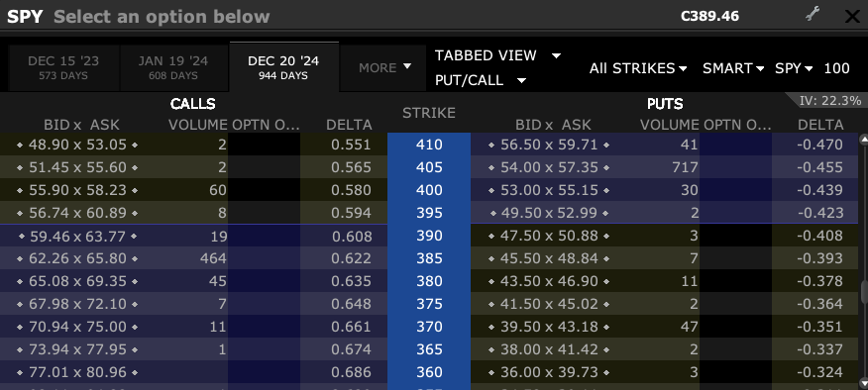Sort by calls DELTA column header
Screen dimensions: 868x390
point(349,125)
